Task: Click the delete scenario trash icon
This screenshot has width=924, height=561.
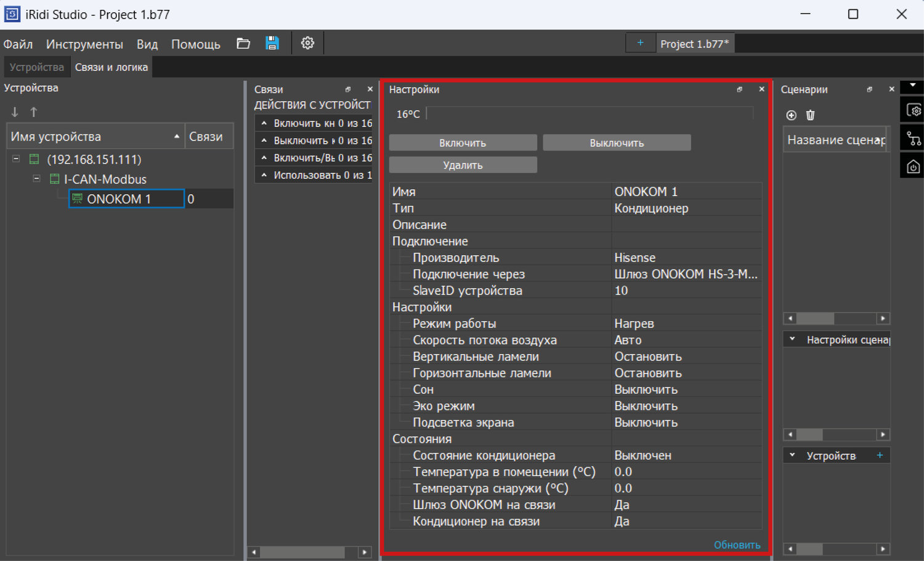Action: pos(811,115)
